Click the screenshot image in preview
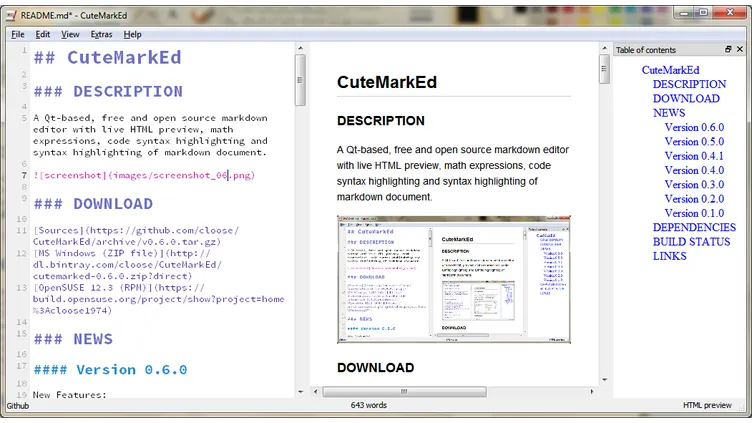752x423 pixels. tap(454, 280)
